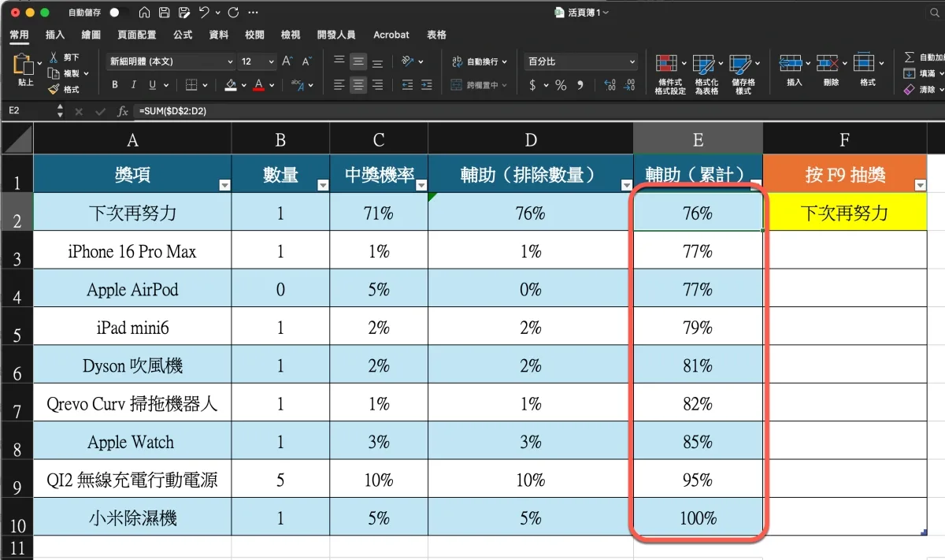Open the filter dropdown on 獎項 header

point(224,185)
